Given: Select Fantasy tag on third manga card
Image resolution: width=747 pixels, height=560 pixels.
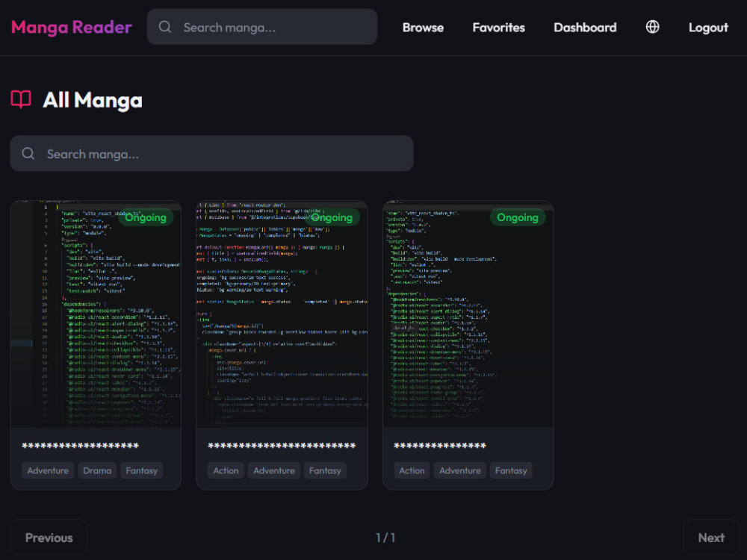Looking at the screenshot, I should (x=511, y=470).
